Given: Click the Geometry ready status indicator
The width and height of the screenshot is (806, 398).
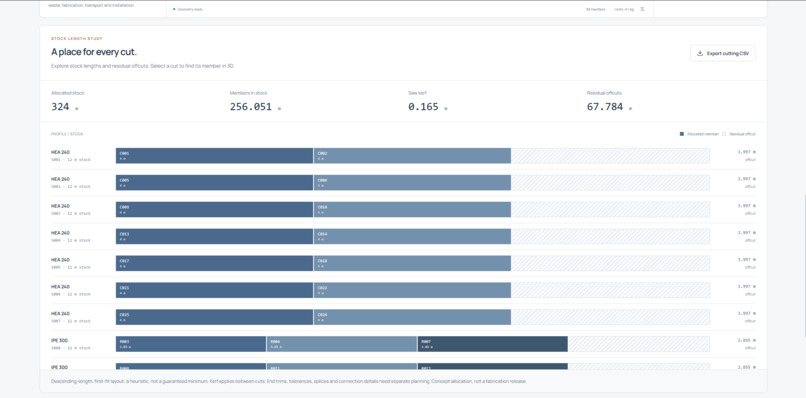Looking at the screenshot, I should pyautogui.click(x=188, y=9).
